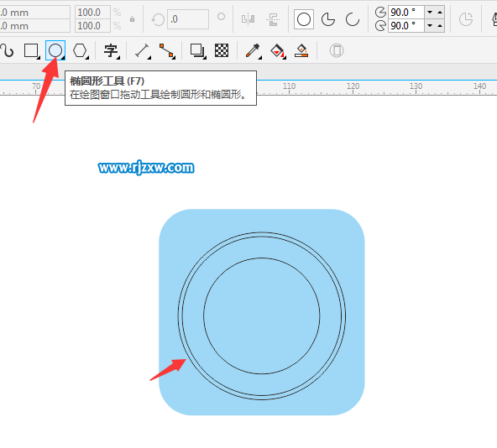Select the Text tool

[x=111, y=50]
